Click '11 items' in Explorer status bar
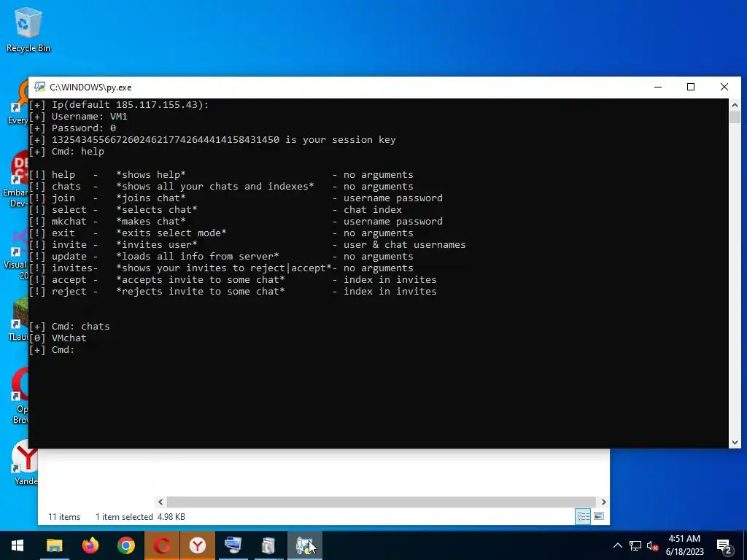Image resolution: width=747 pixels, height=560 pixels. (64, 517)
